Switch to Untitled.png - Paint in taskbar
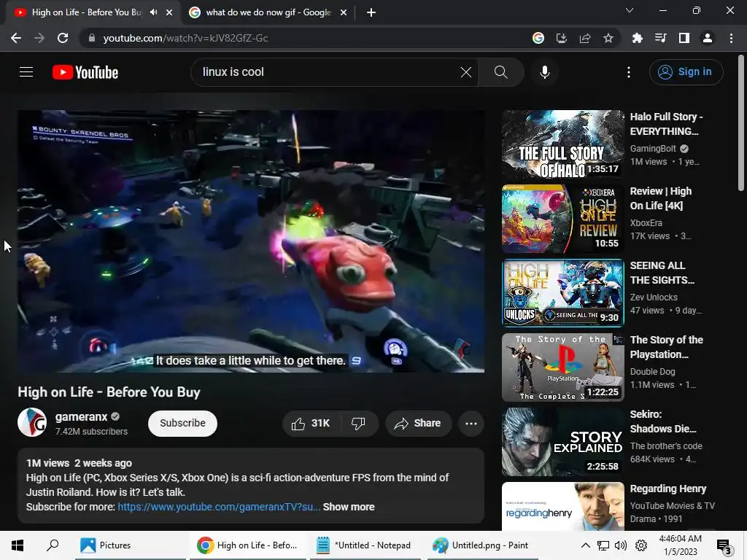 click(x=482, y=545)
